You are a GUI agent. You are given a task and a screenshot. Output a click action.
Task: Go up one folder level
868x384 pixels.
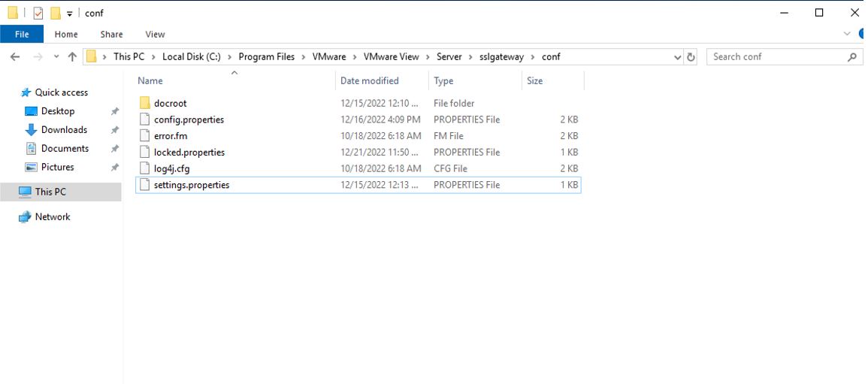72,56
